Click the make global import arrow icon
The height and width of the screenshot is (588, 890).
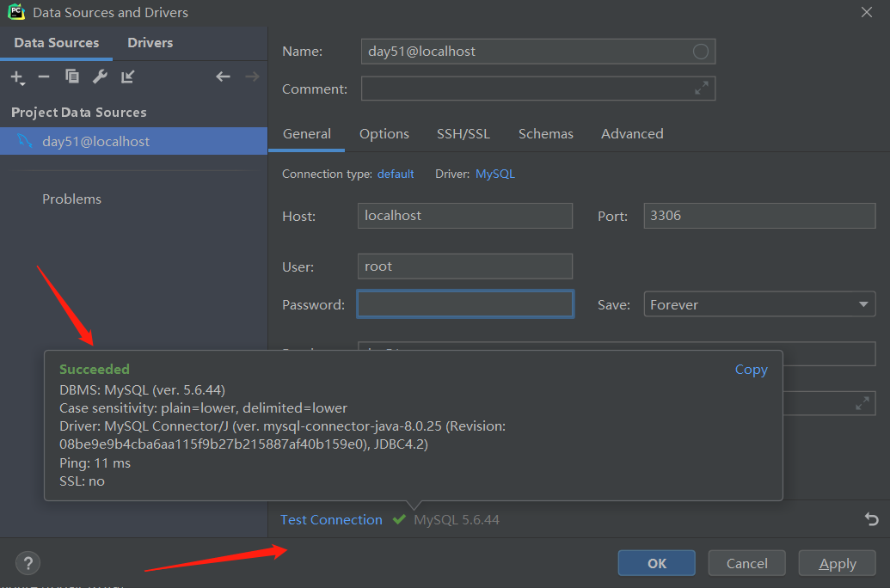click(128, 76)
